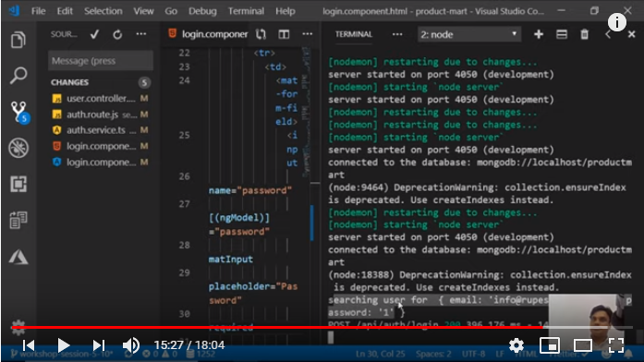Open auth.route.js changed file
This screenshot has height=362, width=644.
pos(101,115)
